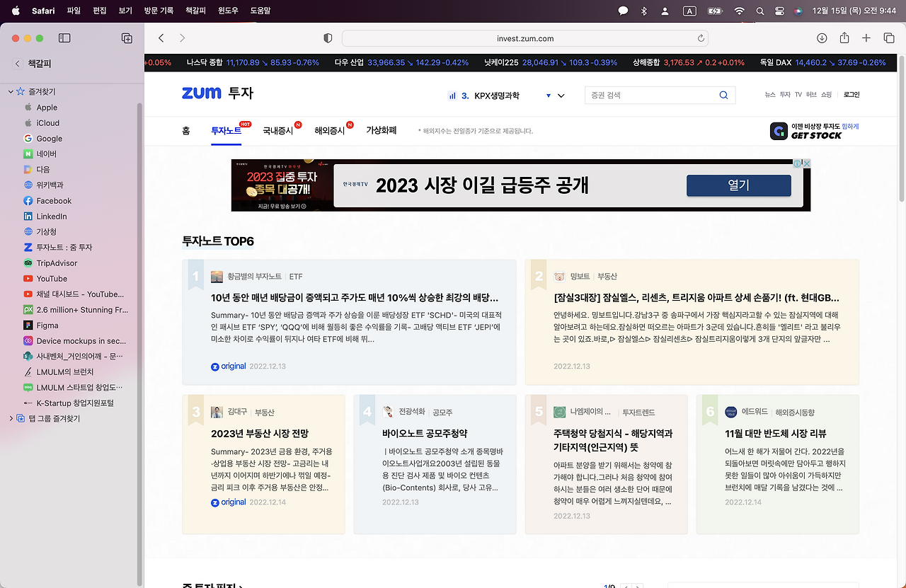The height and width of the screenshot is (588, 906).
Task: Collapse the 책갈피 sidebar back chevron
Action: [18, 64]
